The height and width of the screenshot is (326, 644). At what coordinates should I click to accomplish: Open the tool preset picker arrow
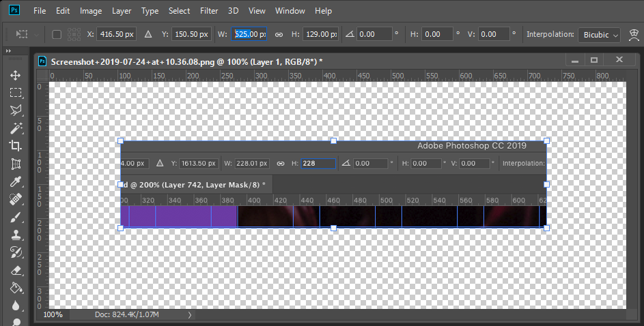pyautogui.click(x=37, y=35)
